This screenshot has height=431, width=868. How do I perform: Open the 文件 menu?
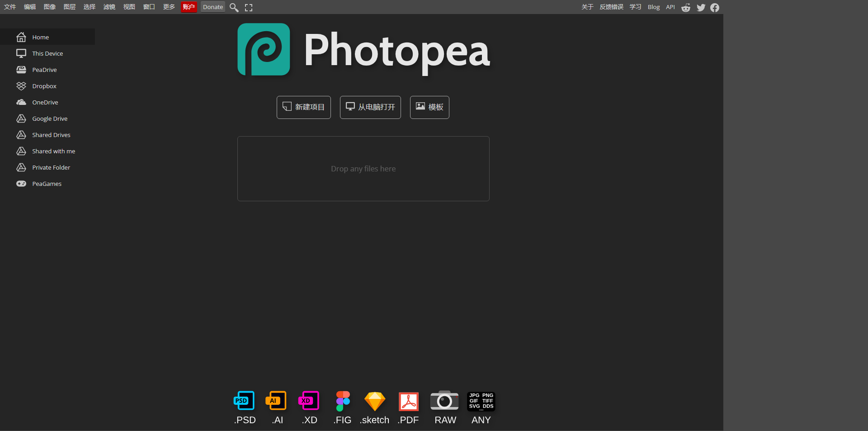10,7
